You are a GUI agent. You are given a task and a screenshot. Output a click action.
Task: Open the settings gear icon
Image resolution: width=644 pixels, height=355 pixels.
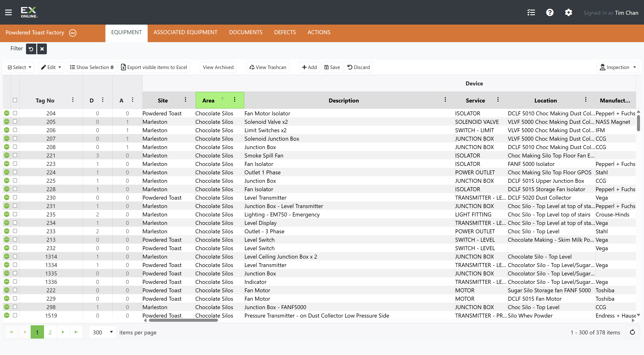click(x=568, y=12)
